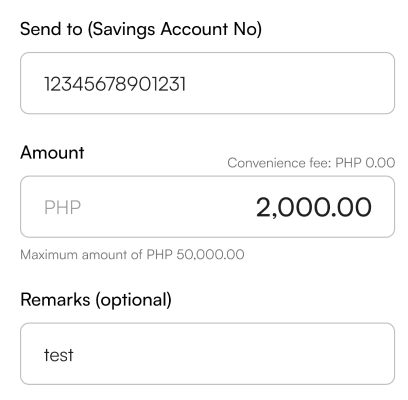This screenshot has height=400, width=408.
Task: Click the Amount field label
Action: point(52,153)
